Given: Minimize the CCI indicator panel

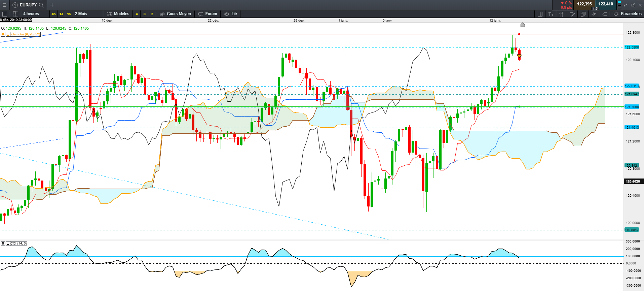Looking at the screenshot, I should click(x=8, y=244).
